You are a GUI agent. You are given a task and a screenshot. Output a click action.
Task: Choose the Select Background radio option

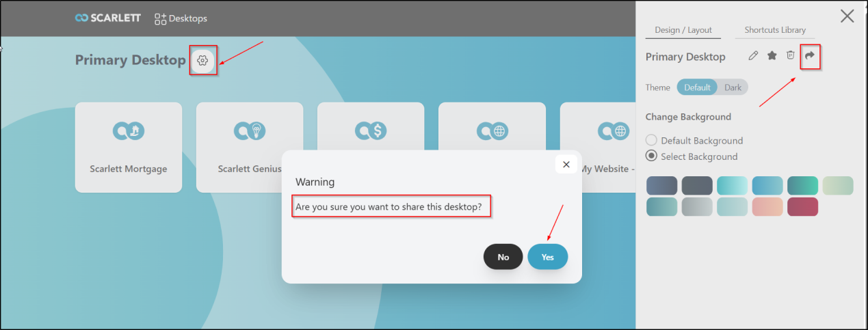(x=652, y=156)
